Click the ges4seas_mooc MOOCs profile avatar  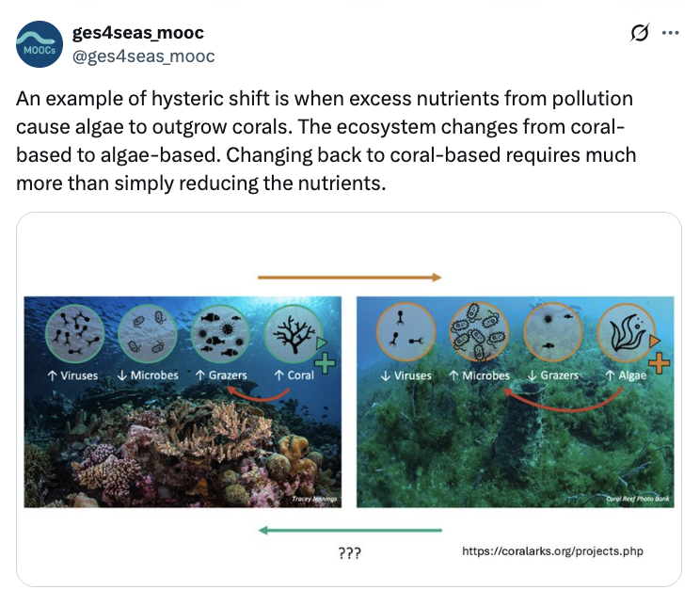point(39,45)
